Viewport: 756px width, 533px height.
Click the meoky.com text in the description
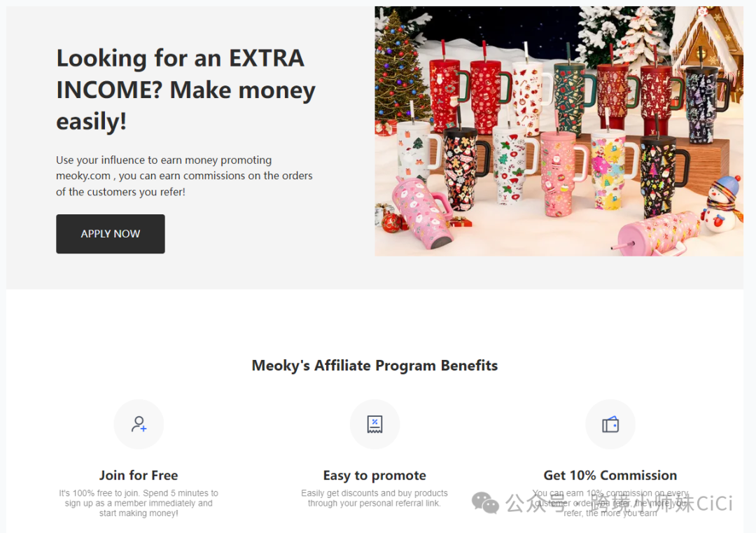(83, 176)
